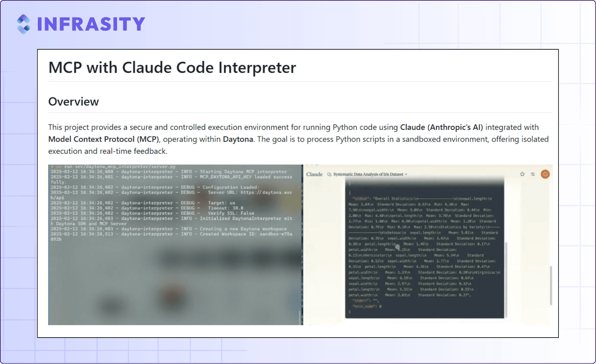Click the bold Daytona text
Viewport: 596px width, 364px height.
click(x=238, y=139)
